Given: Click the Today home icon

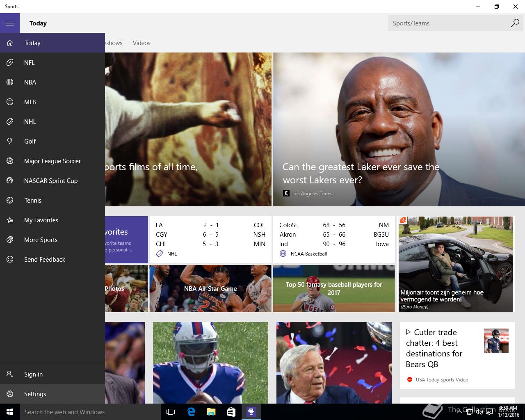Looking at the screenshot, I should [x=10, y=43].
